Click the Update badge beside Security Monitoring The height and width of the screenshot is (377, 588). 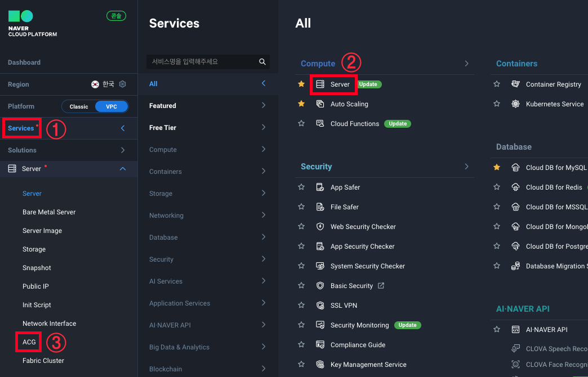tap(408, 325)
